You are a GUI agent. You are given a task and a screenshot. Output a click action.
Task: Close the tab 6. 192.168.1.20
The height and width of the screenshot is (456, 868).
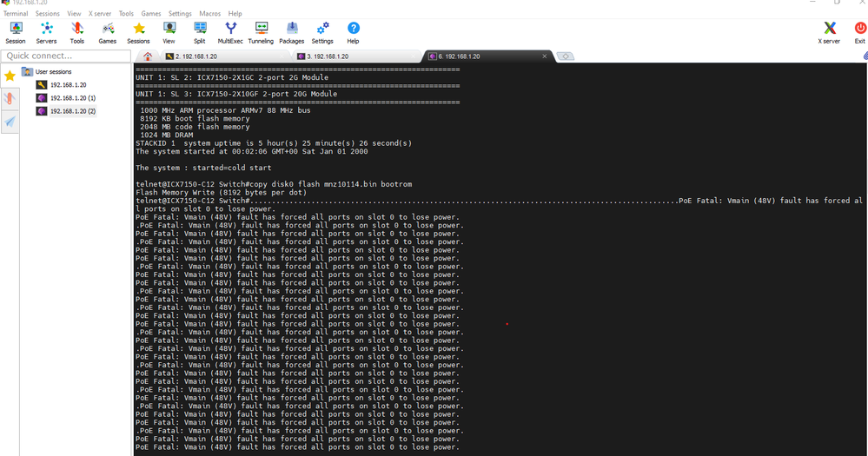click(x=545, y=56)
